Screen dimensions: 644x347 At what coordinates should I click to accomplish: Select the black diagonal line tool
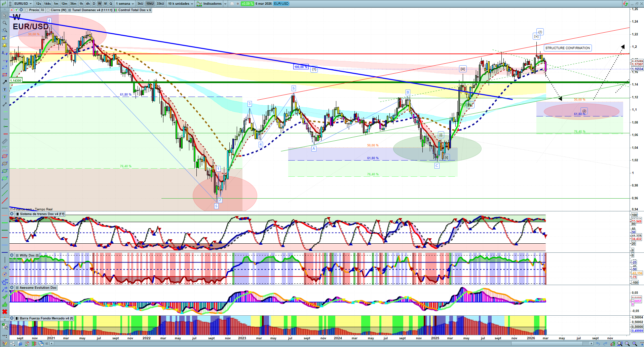5,186
